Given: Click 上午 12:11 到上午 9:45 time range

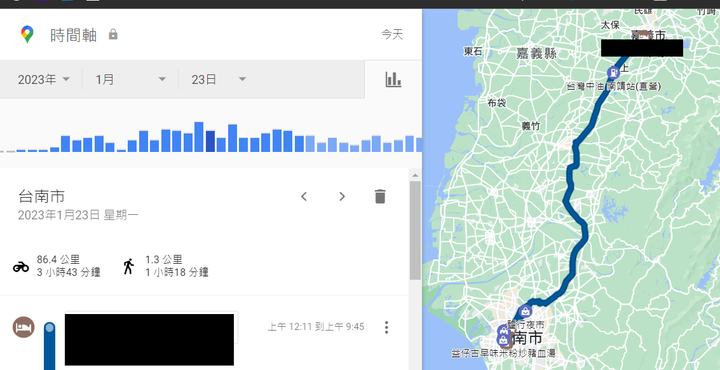Looking at the screenshot, I should [316, 327].
